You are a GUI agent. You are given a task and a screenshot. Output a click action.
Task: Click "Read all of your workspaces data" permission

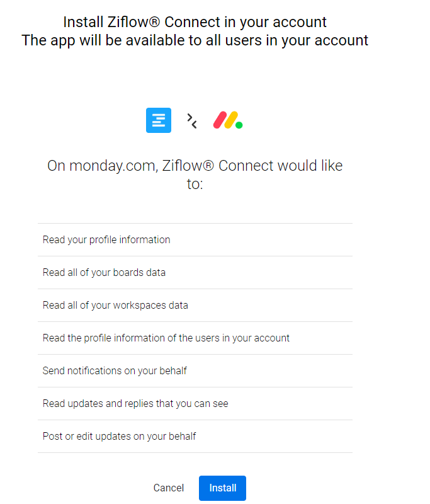click(x=115, y=306)
